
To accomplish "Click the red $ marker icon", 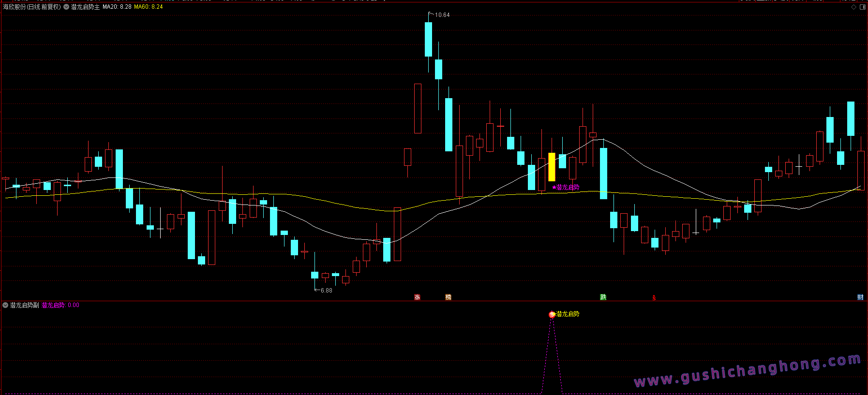I will (x=654, y=298).
